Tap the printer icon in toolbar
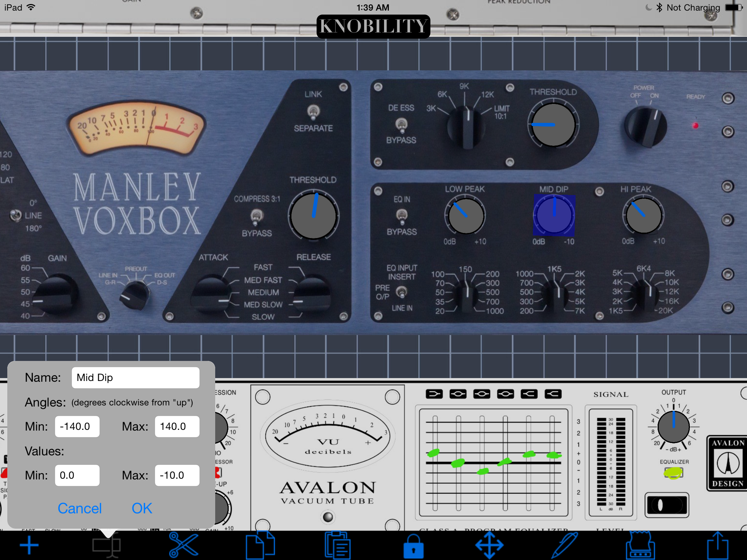Viewport: 747px width, 560px height. (640, 545)
